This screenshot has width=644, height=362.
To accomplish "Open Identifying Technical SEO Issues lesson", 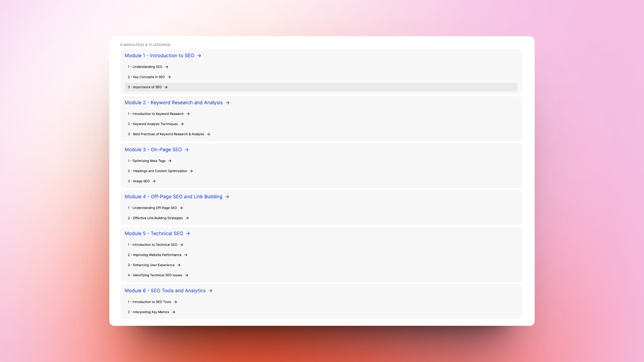I will pyautogui.click(x=155, y=275).
